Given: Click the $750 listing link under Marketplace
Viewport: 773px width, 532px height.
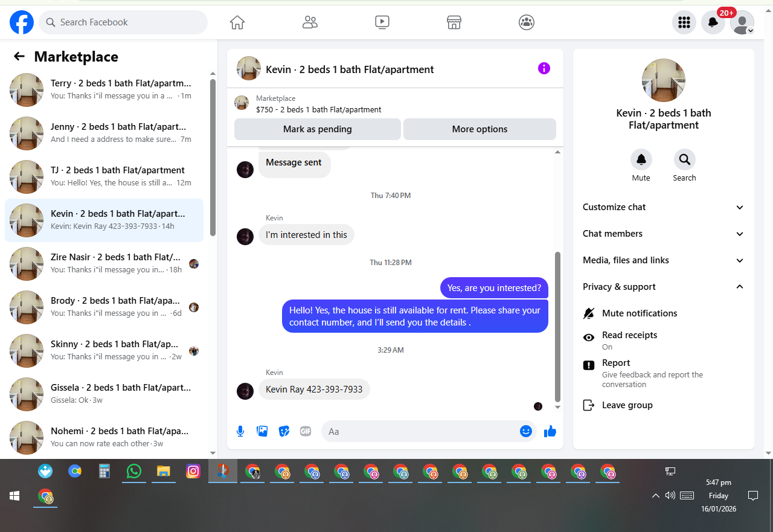Looking at the screenshot, I should (318, 109).
